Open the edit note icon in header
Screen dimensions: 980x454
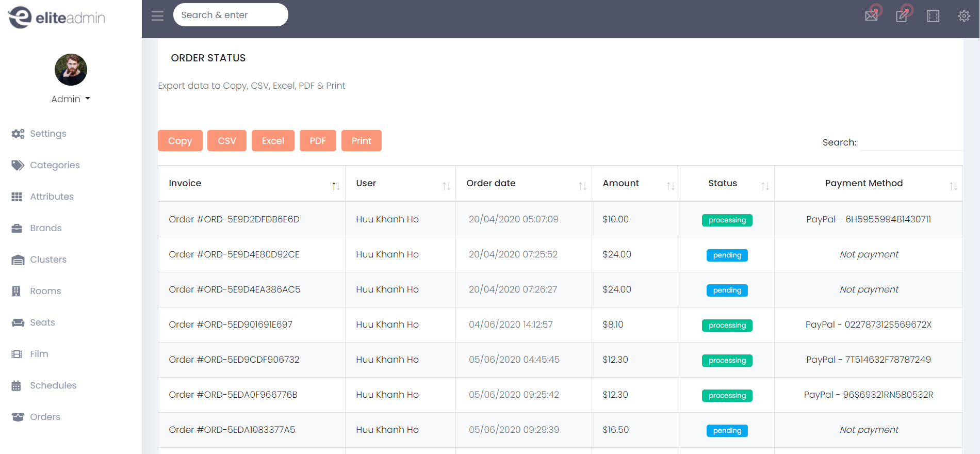coord(902,16)
